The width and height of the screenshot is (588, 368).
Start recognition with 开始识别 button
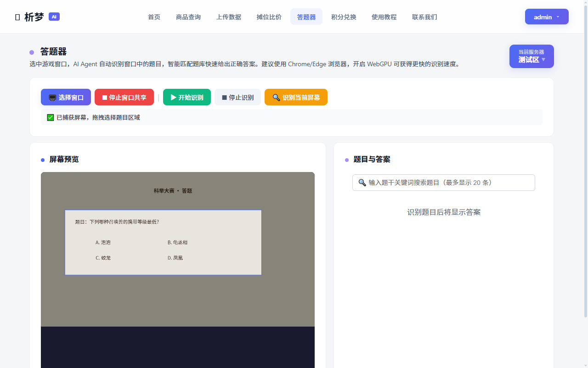[x=187, y=97]
